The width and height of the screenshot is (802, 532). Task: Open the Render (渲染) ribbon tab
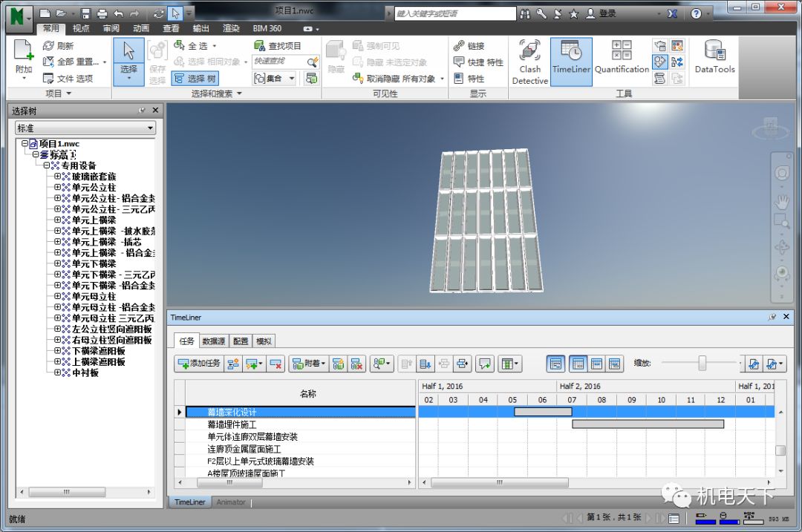point(231,29)
